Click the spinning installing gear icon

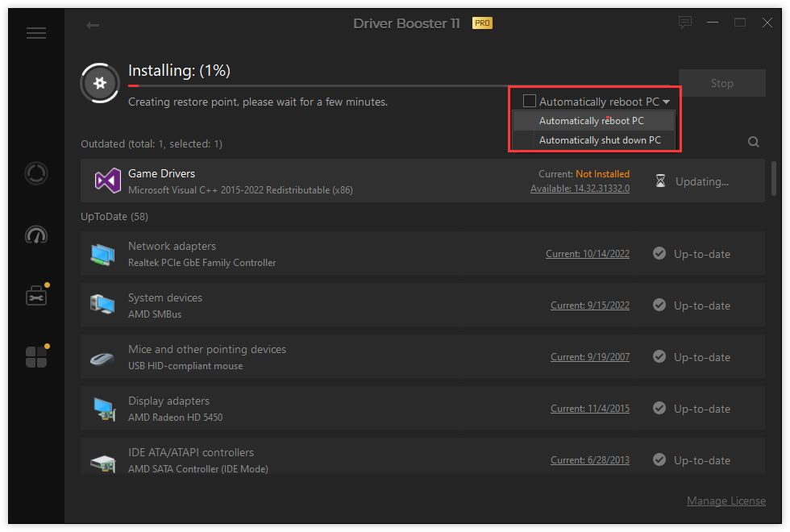[100, 83]
